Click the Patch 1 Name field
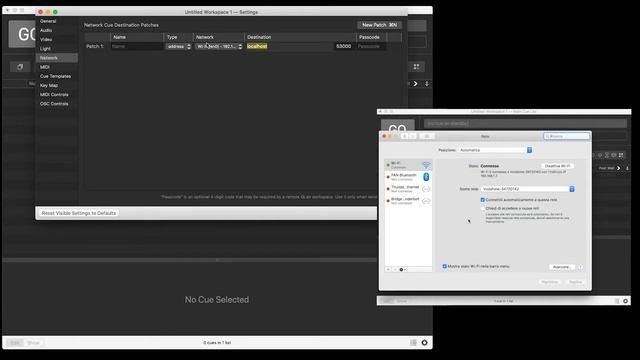The height and width of the screenshot is (360, 640). click(x=137, y=47)
